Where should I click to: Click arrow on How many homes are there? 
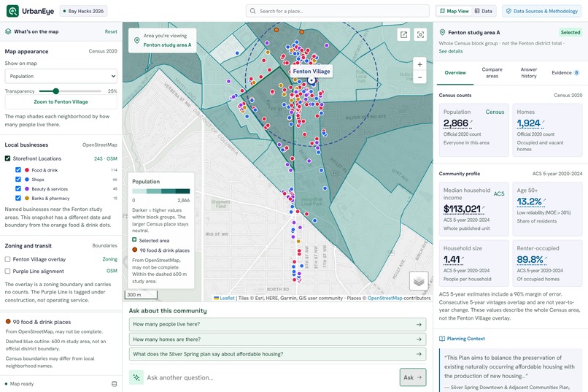[x=419, y=339]
